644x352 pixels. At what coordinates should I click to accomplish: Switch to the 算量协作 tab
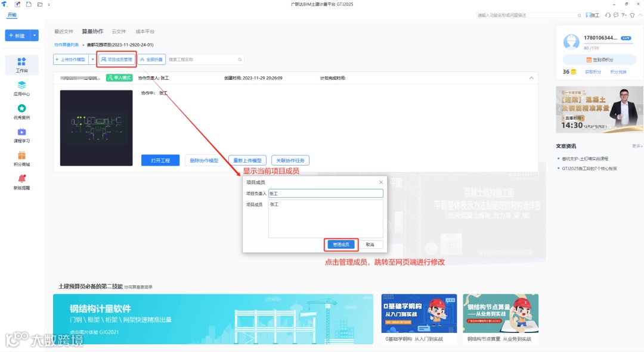coord(92,31)
